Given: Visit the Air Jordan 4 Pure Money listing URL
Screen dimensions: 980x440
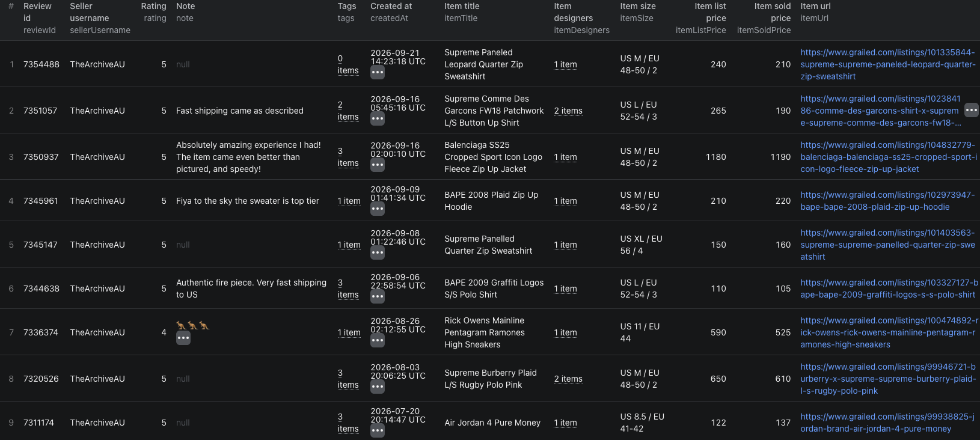Looking at the screenshot, I should click(x=887, y=423).
